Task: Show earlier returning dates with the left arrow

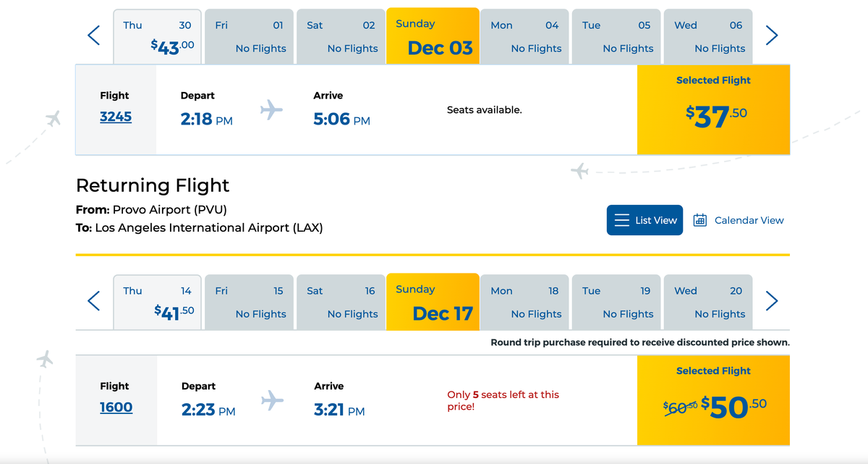Action: (93, 300)
